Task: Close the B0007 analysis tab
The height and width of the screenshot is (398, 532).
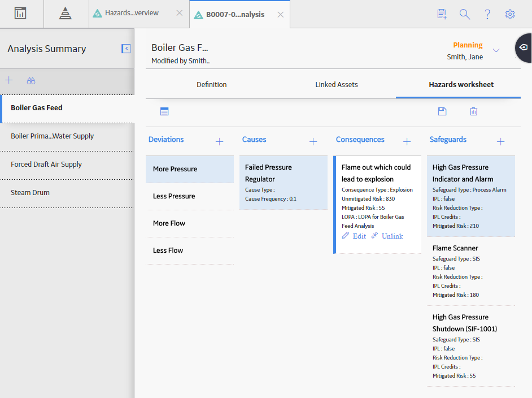Action: tap(281, 15)
